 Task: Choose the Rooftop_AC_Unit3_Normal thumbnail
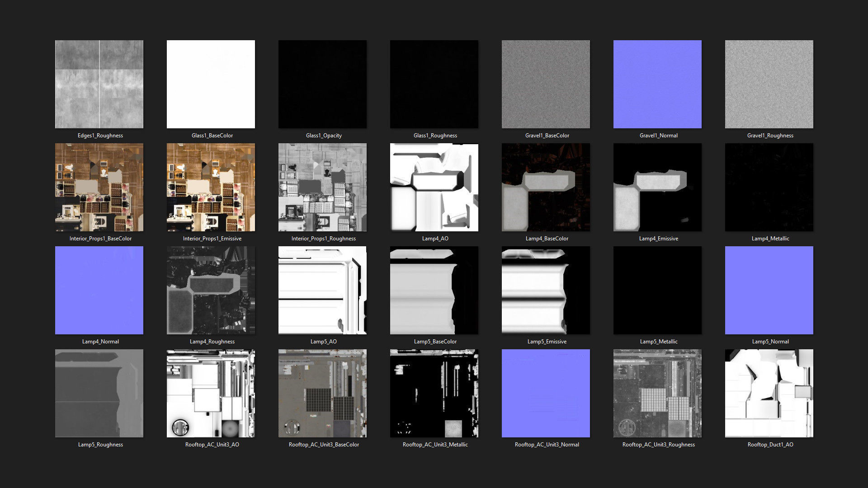click(546, 393)
